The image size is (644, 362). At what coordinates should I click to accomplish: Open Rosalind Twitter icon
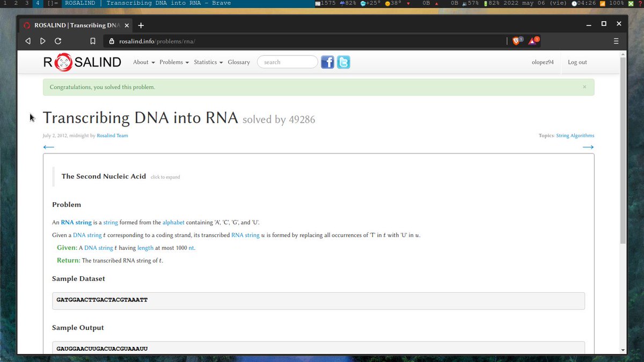(x=343, y=62)
